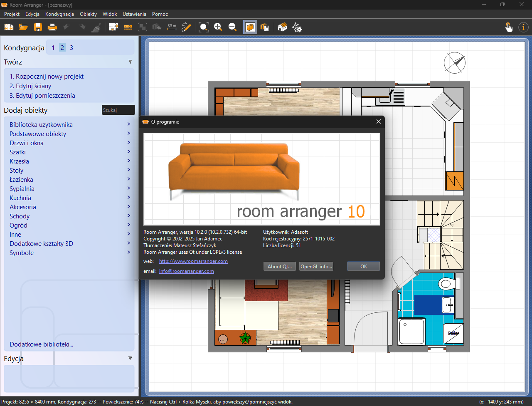532x406 pixels.
Task: Expand Drzwi i okna category
Action: pos(70,143)
